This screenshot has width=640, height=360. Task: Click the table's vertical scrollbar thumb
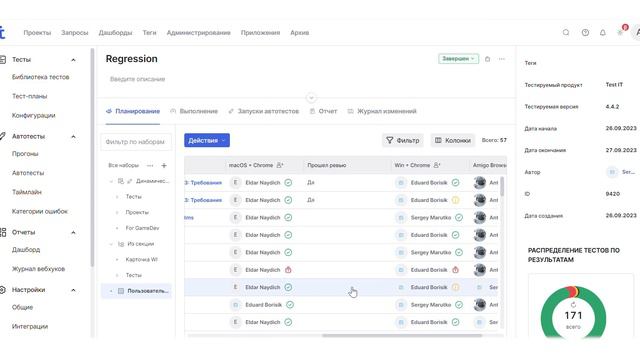[502, 186]
